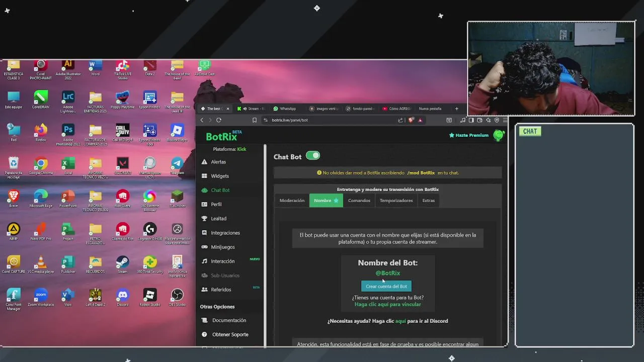Open Google Chrome desktop icon
This screenshot has width=644, height=362.
pyautogui.click(x=41, y=166)
